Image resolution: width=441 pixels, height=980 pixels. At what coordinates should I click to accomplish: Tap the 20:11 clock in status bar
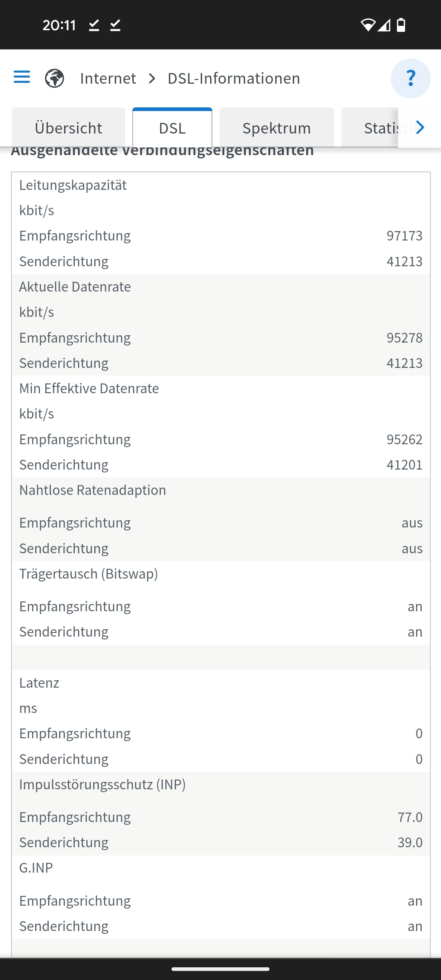pyautogui.click(x=59, y=25)
